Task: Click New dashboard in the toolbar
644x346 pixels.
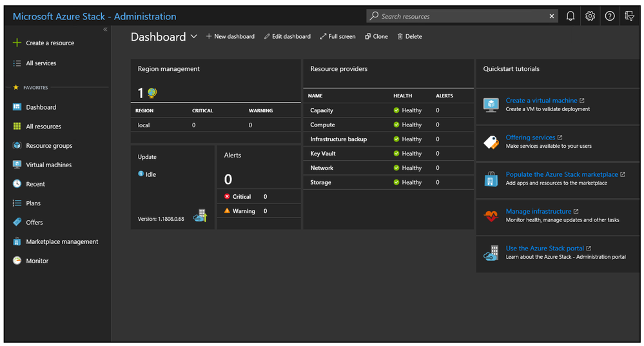Action: point(230,36)
